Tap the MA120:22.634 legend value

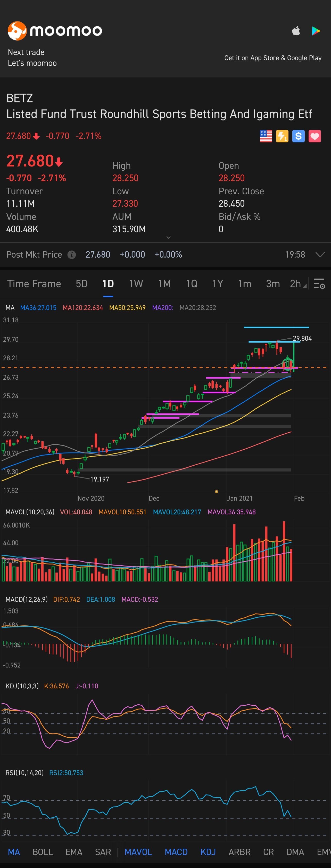click(83, 308)
